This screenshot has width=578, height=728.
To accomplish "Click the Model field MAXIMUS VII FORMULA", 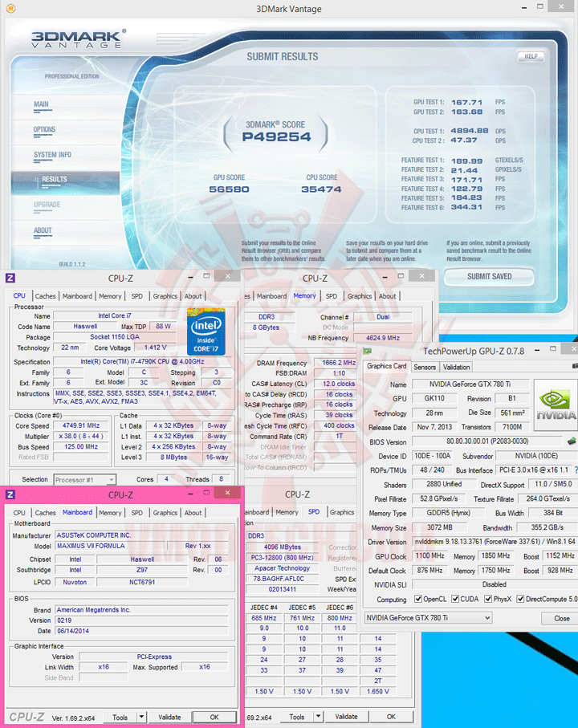I will click(109, 546).
